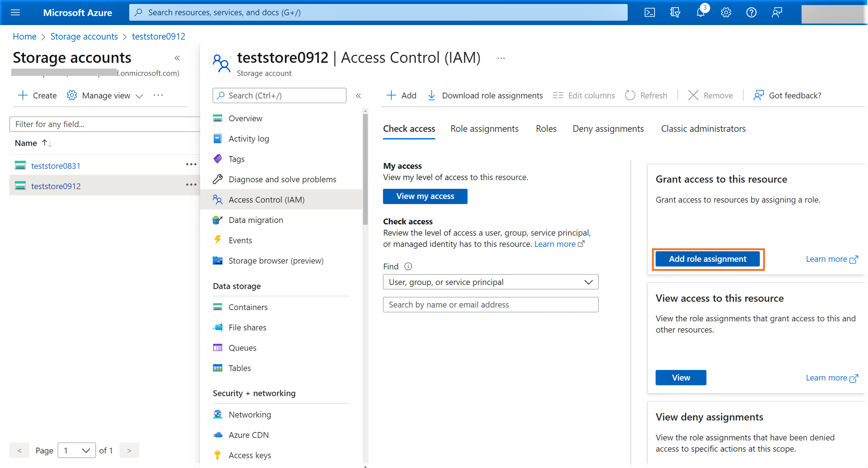Click the Find info icon
Screen dimensions: 868x468
[x=408, y=266]
